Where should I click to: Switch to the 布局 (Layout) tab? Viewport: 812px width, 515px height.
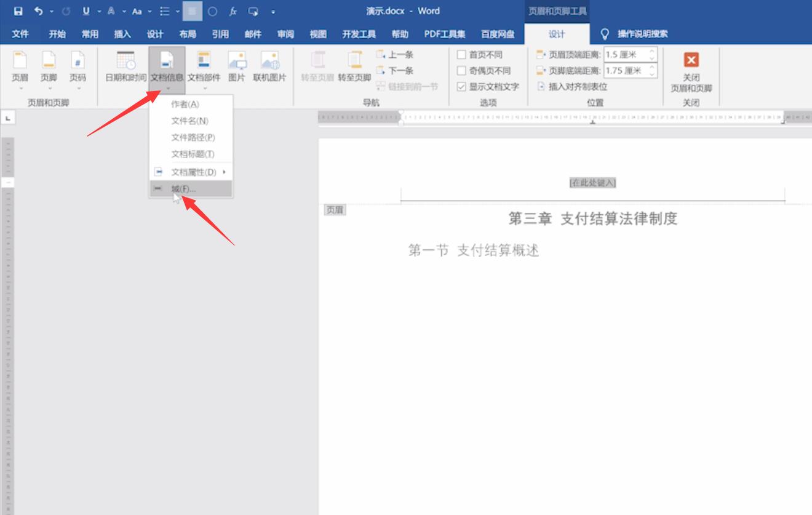(x=188, y=34)
